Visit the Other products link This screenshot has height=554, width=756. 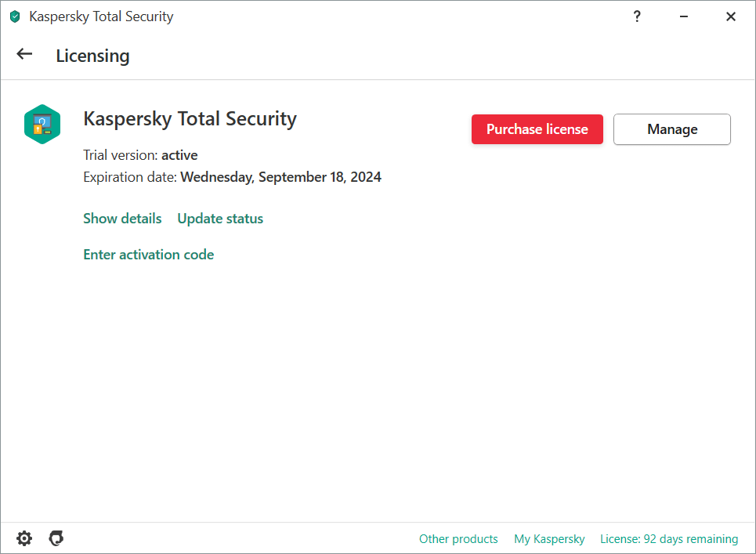pyautogui.click(x=458, y=539)
